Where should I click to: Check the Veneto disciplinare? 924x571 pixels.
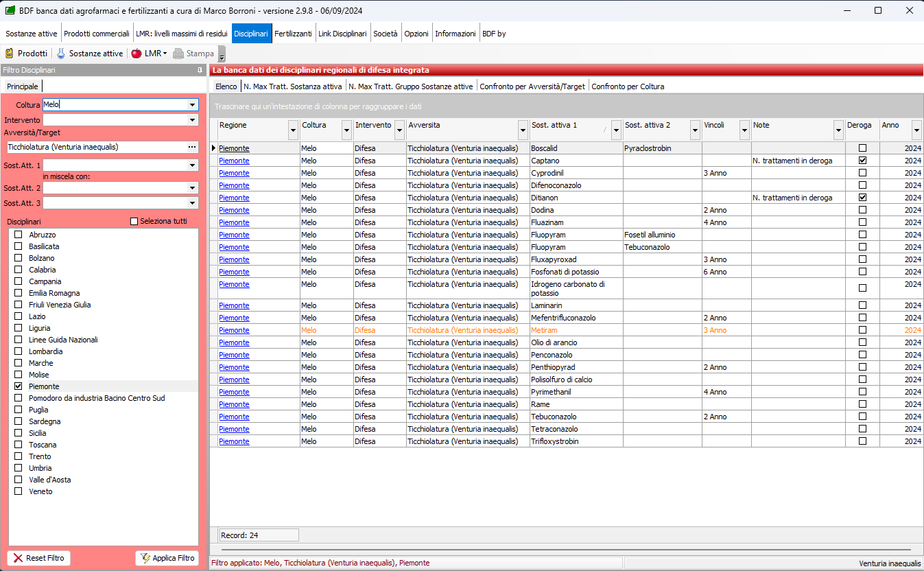coord(19,491)
